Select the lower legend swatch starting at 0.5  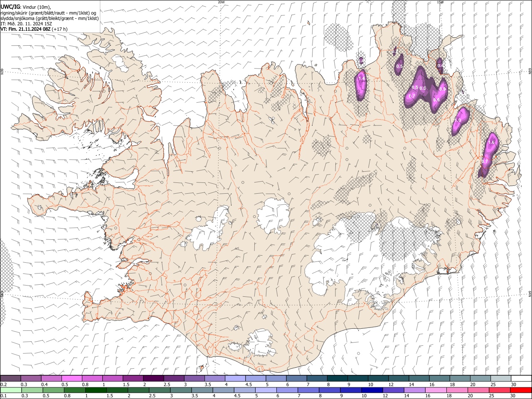(53, 390)
